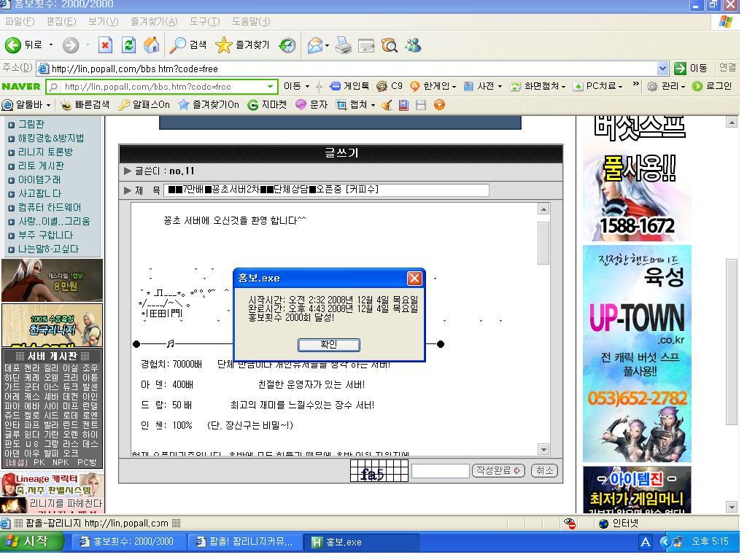Switch to 홍보.exe in the taskbar
The height and width of the screenshot is (560, 747).
pyautogui.click(x=361, y=542)
